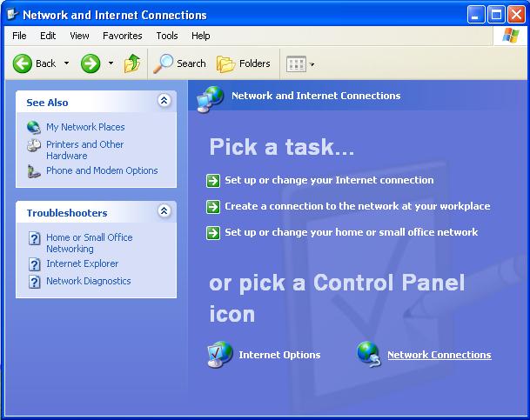
Task: Maximize the Network and Internet Connections window
Action: [496, 15]
